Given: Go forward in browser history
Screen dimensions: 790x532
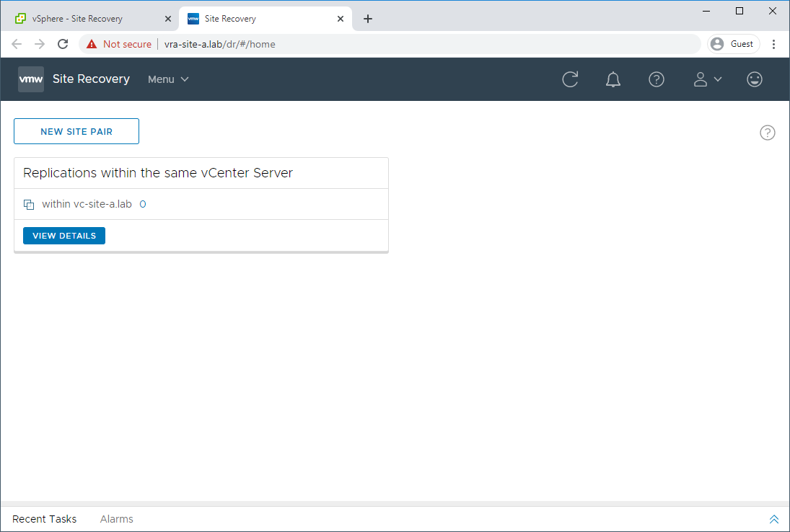Looking at the screenshot, I should 40,44.
